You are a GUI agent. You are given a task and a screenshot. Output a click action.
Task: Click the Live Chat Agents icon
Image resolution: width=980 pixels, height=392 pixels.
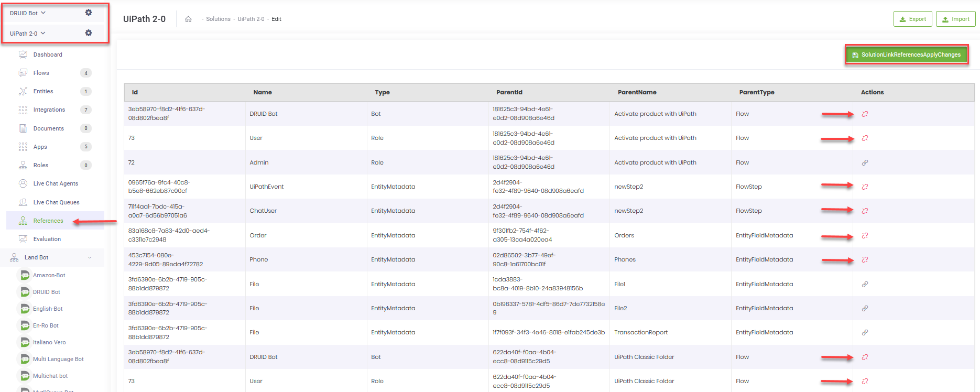(x=23, y=183)
